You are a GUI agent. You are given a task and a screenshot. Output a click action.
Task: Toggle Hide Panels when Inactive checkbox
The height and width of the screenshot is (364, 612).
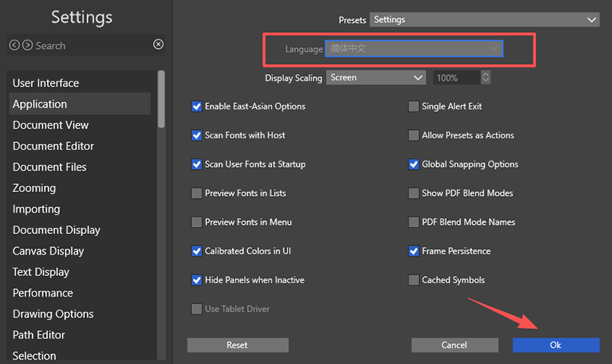[197, 280]
